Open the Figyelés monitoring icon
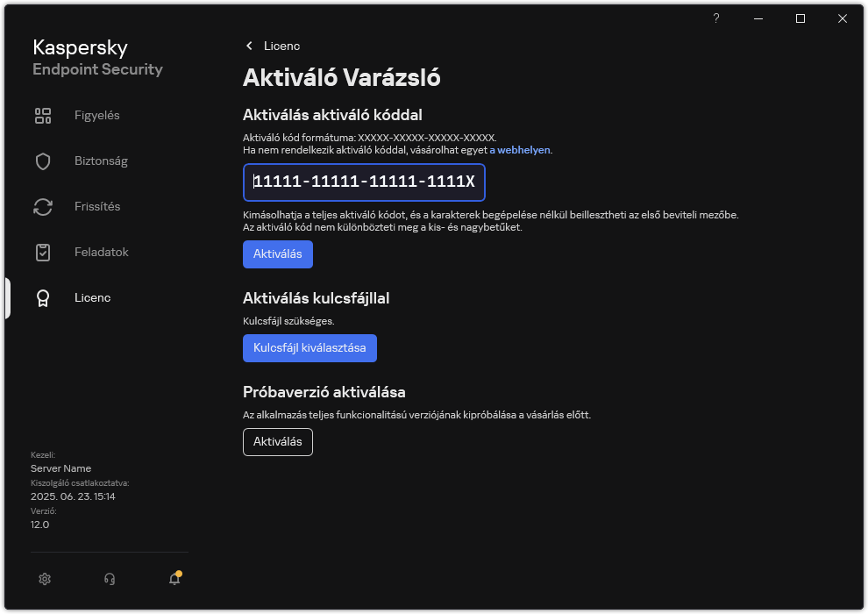This screenshot has height=614, width=868. (x=42, y=115)
